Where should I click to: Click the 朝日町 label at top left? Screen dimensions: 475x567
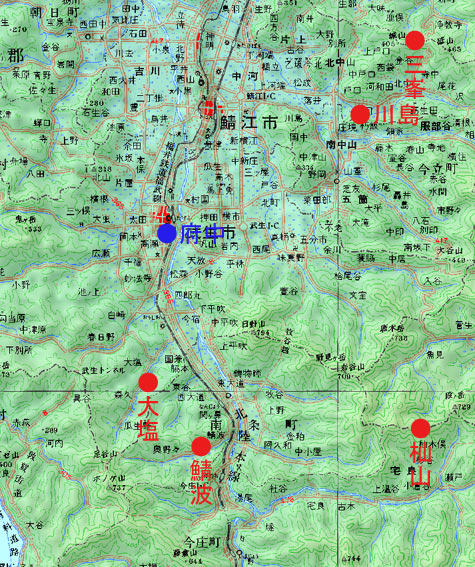coord(55,13)
